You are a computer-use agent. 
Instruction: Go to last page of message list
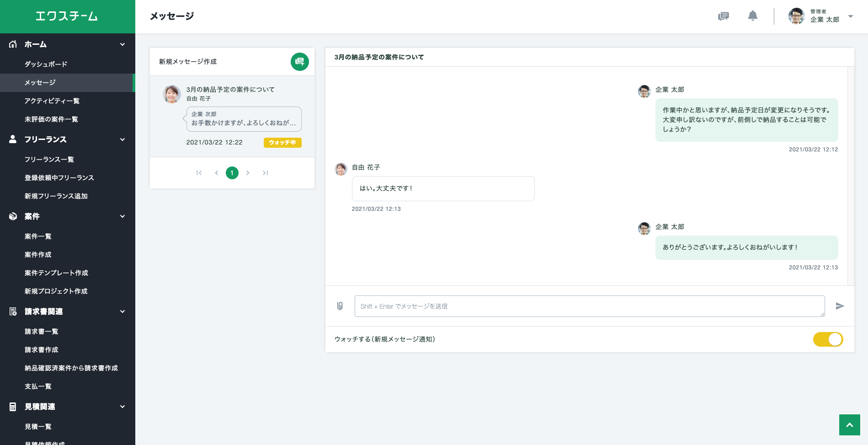[x=265, y=173]
